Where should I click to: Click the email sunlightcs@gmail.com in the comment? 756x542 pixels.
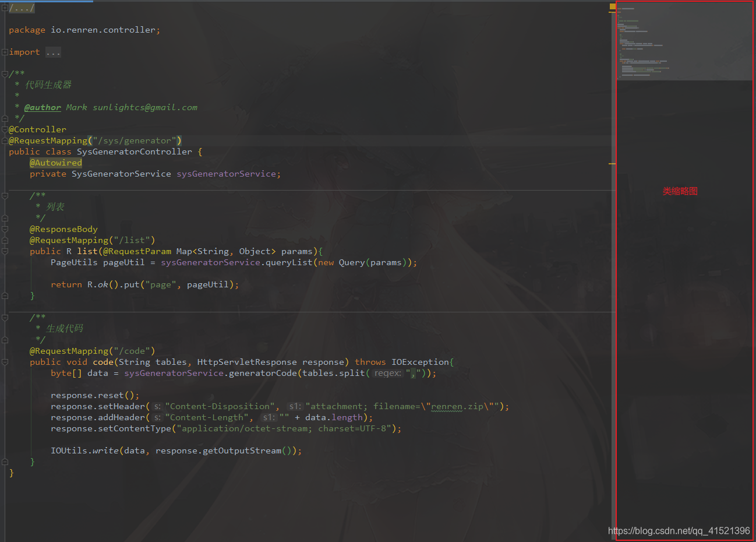point(145,107)
